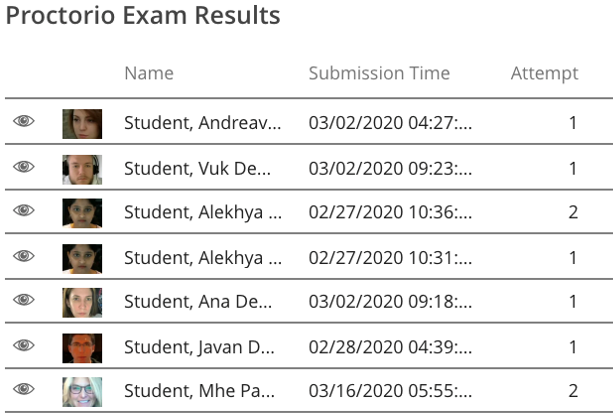Click the Student, Ana De name text
Image resolution: width=613 pixels, height=420 pixels.
pos(199,302)
